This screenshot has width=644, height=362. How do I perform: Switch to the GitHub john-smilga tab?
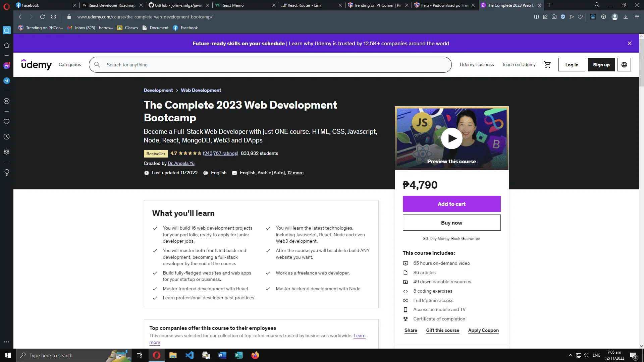click(179, 5)
